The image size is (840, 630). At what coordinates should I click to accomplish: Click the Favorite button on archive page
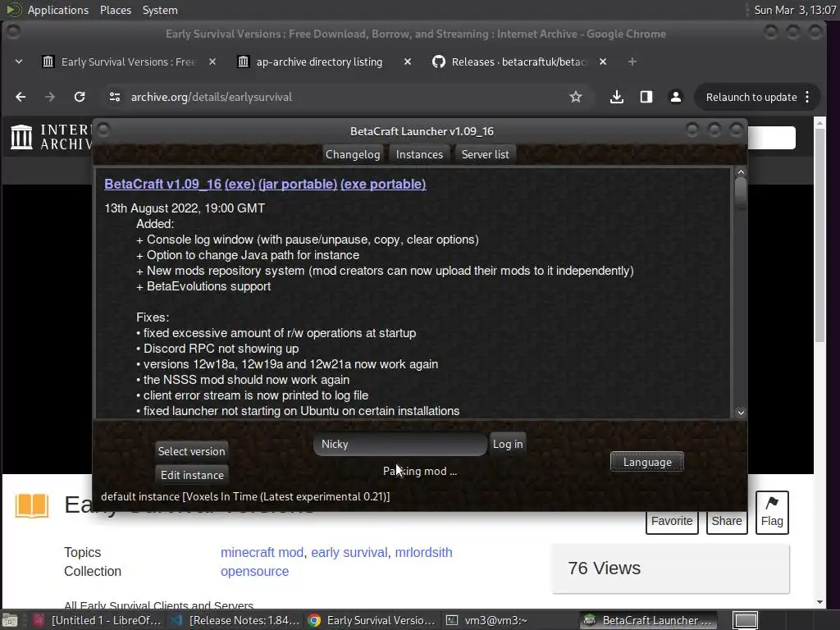pos(672,521)
